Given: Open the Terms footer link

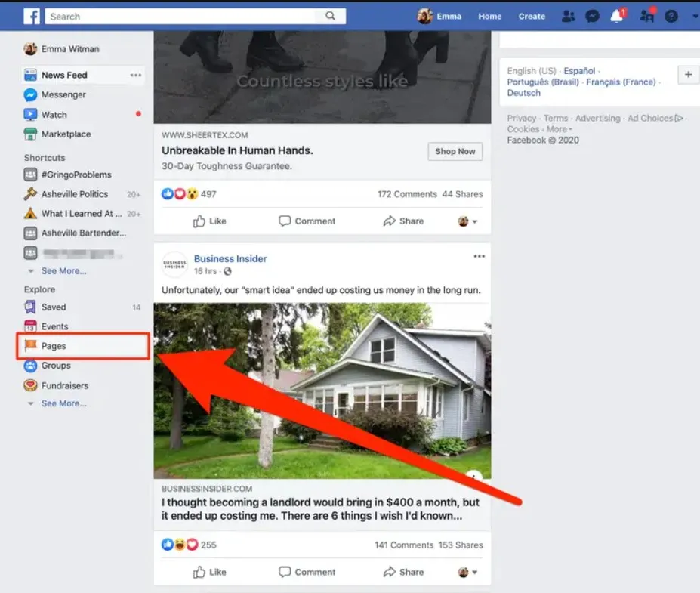Looking at the screenshot, I should [x=556, y=119].
